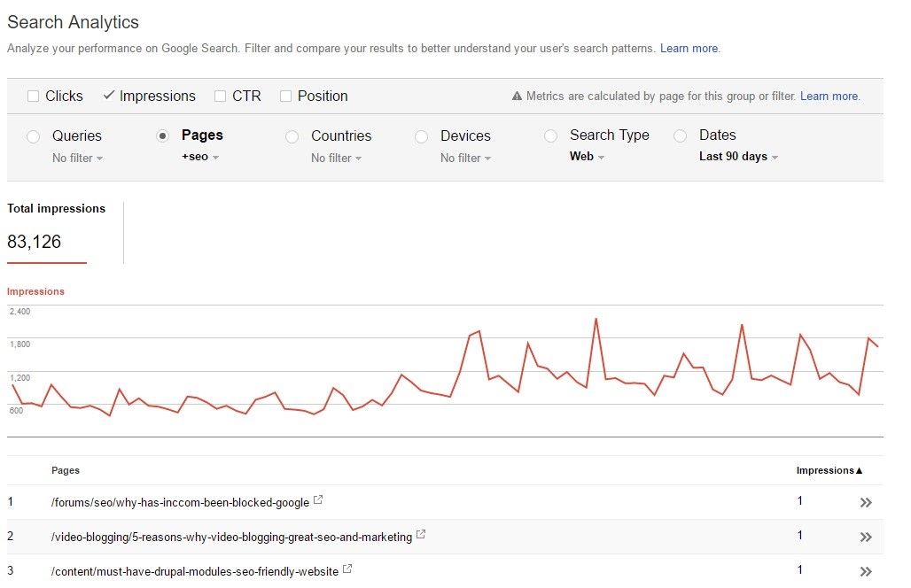Select the Search Type radio button
Image resolution: width=911 pixels, height=588 pixels.
pos(550,135)
